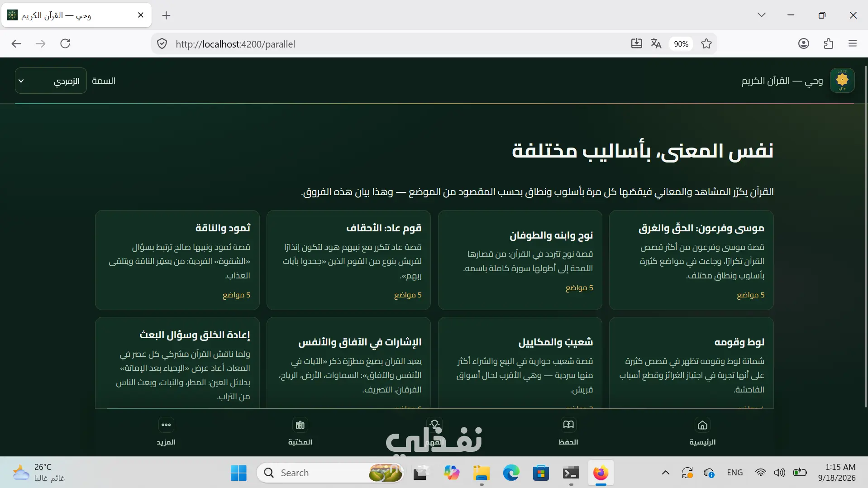Open a new Firefox tab with plus button
Viewport: 868px width, 488px height.
tap(166, 15)
